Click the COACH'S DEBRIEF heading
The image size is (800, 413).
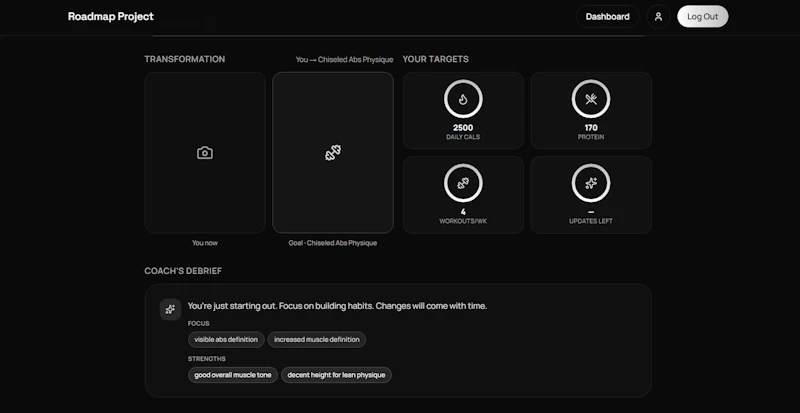coord(183,271)
